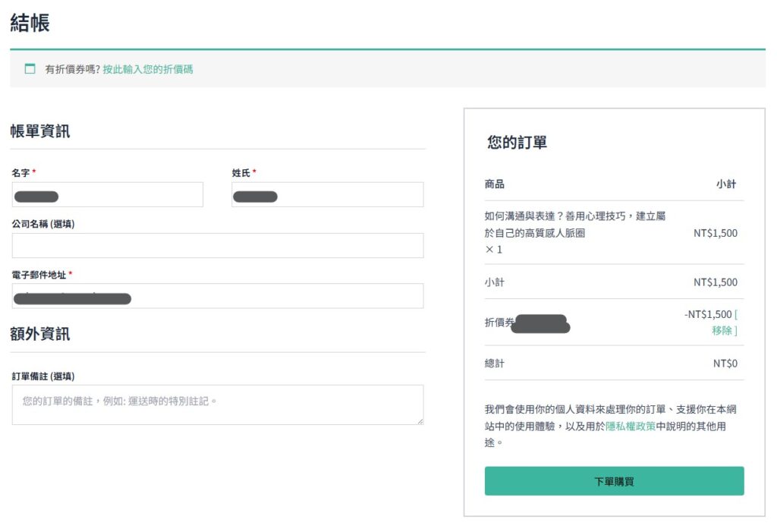
Task: Click the 訂單備註 (選填) label text
Action: point(42,376)
